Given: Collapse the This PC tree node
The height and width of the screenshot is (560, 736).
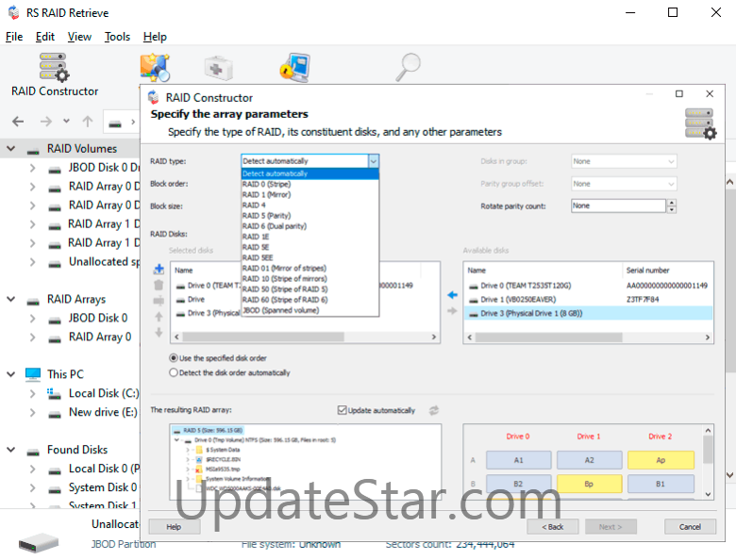Looking at the screenshot, I should (x=10, y=373).
